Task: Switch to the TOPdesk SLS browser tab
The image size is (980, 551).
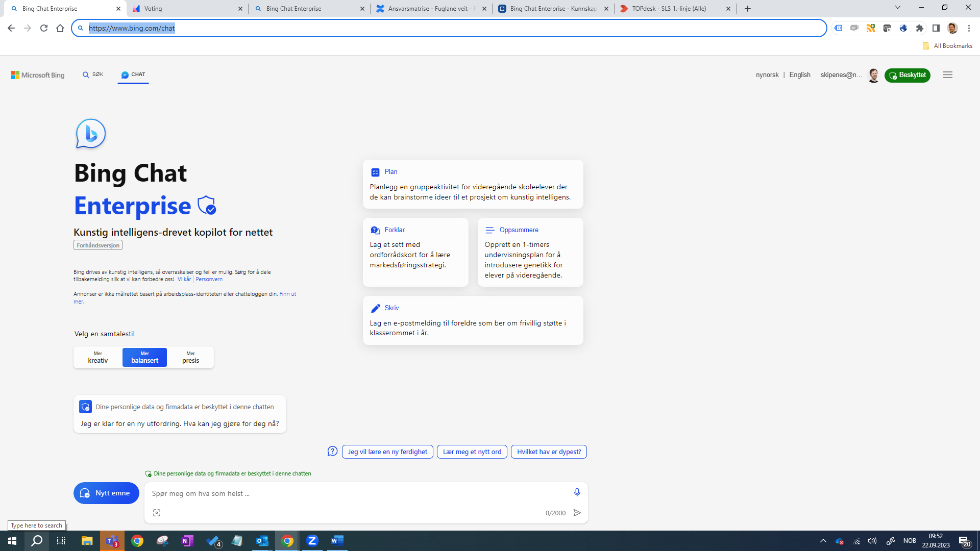Action: click(675, 9)
